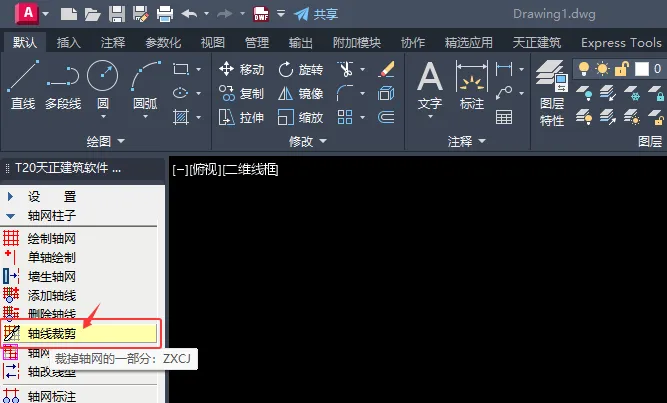Click the Mirror (镜像) tool

(x=300, y=93)
